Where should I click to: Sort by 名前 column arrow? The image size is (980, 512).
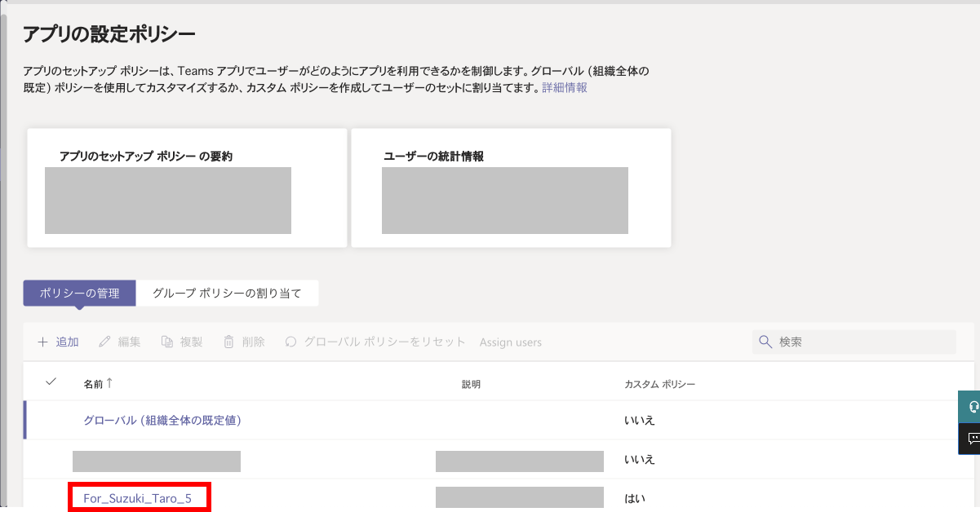coord(109,382)
